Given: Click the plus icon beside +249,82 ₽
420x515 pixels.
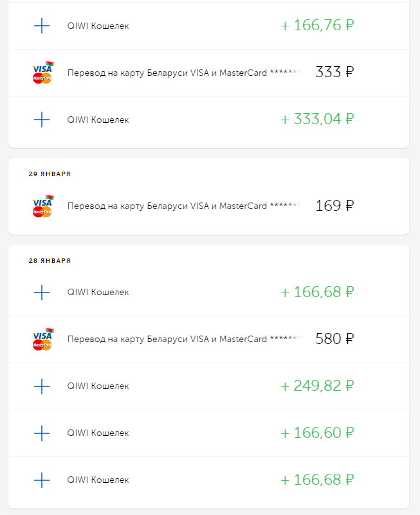Looking at the screenshot, I should pos(41,386).
